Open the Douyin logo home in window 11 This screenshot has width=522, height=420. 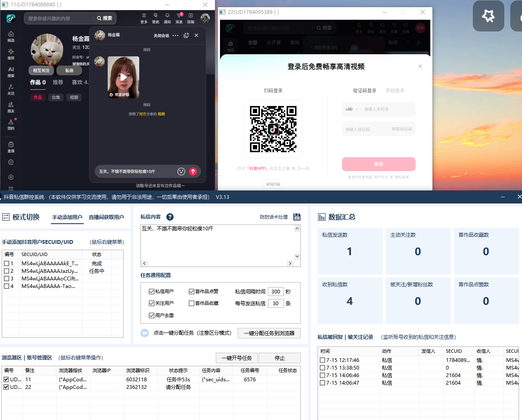[11, 18]
